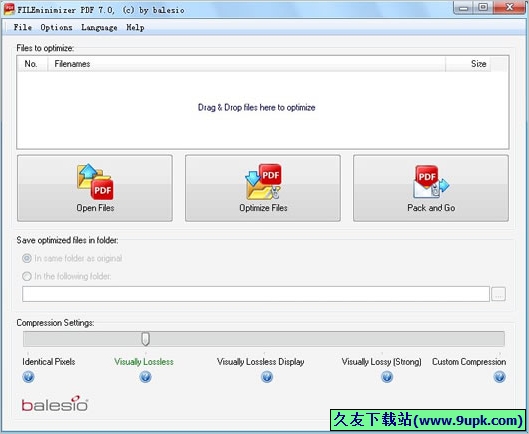The width and height of the screenshot is (529, 434).
Task: Open the Help menu
Action: tap(135, 27)
